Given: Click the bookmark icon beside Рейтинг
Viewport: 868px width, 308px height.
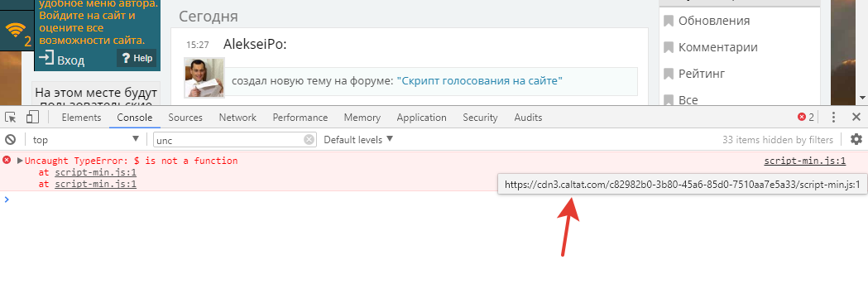Looking at the screenshot, I should click(668, 74).
